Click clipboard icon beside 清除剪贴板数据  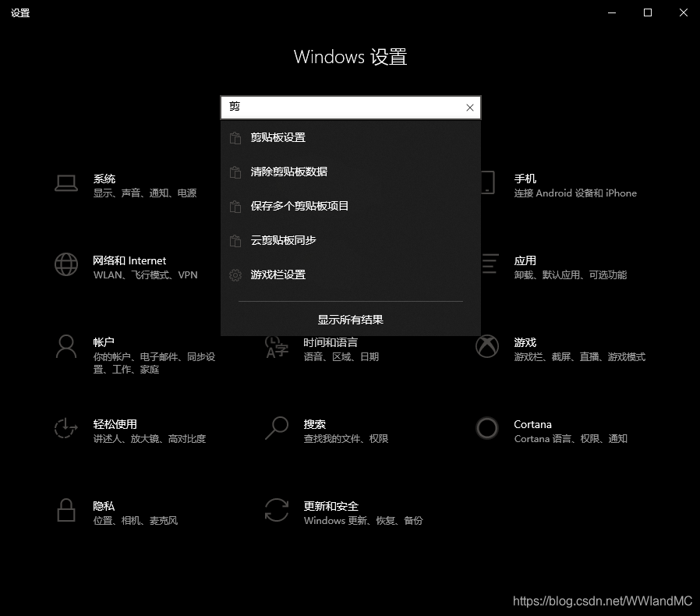pyautogui.click(x=235, y=172)
